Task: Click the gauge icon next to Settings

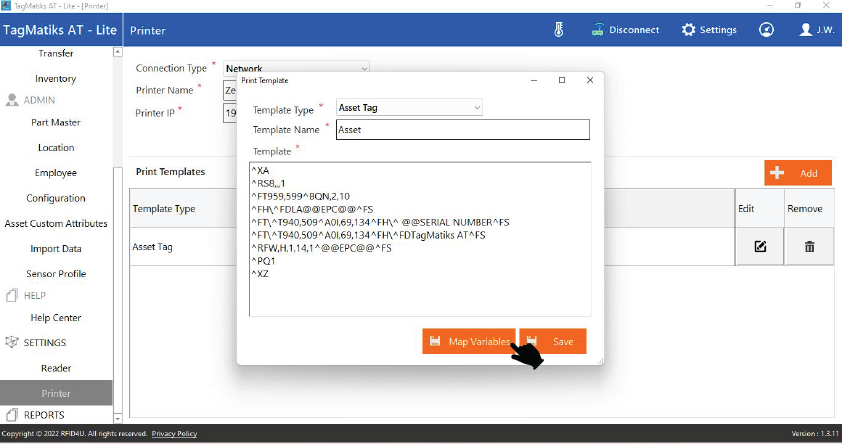Action: (x=766, y=30)
